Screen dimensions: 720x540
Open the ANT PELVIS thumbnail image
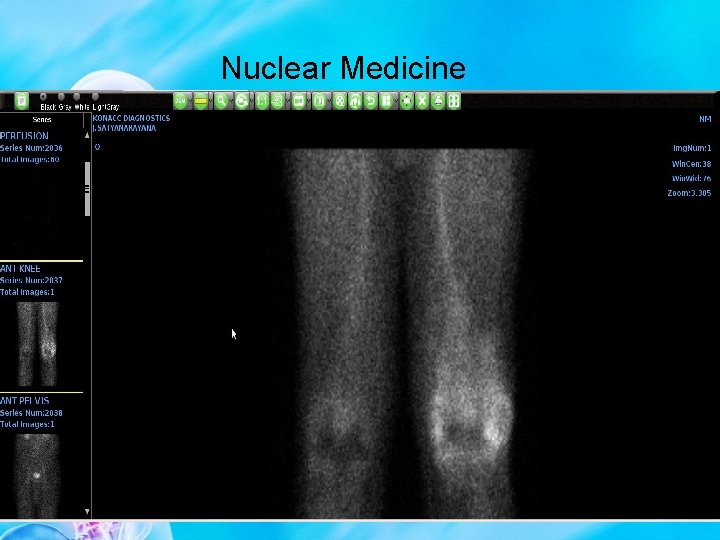click(x=37, y=476)
